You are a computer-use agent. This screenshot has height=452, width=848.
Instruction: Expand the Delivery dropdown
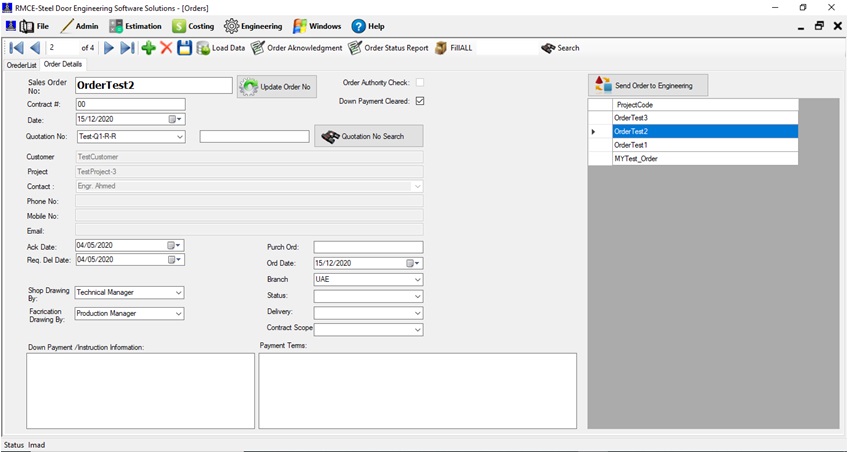tap(418, 313)
